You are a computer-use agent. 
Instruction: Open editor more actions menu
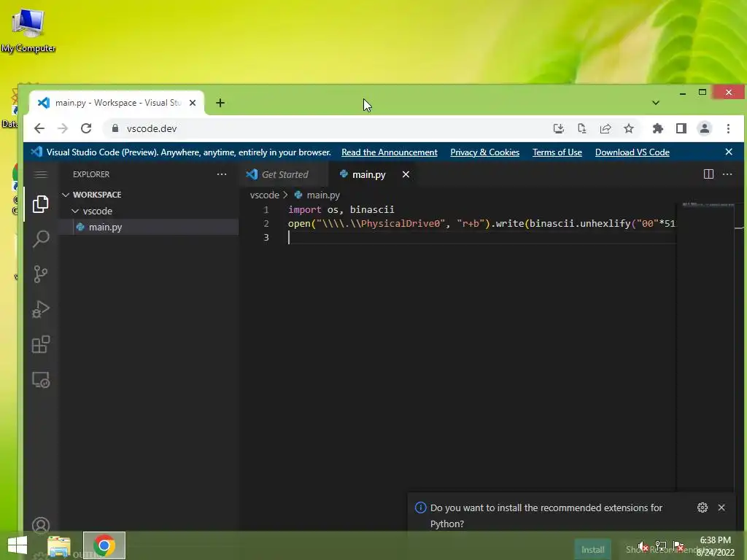(727, 174)
